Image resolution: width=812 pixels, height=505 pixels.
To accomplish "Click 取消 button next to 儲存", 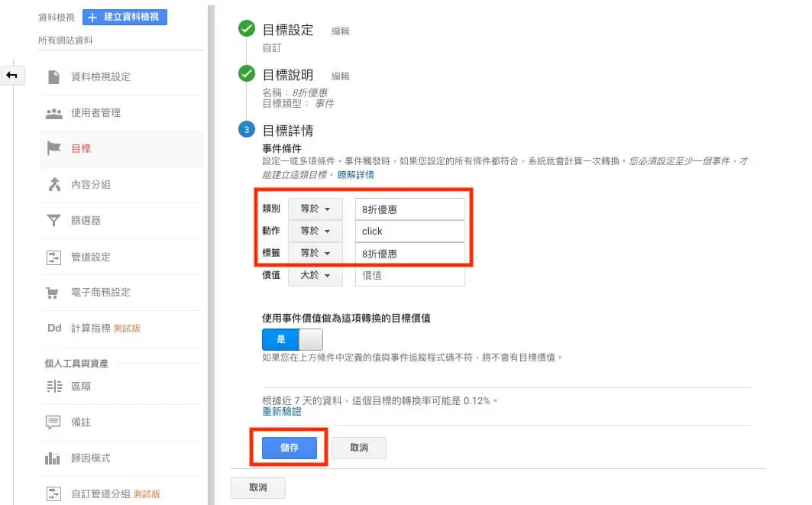I will pyautogui.click(x=359, y=448).
